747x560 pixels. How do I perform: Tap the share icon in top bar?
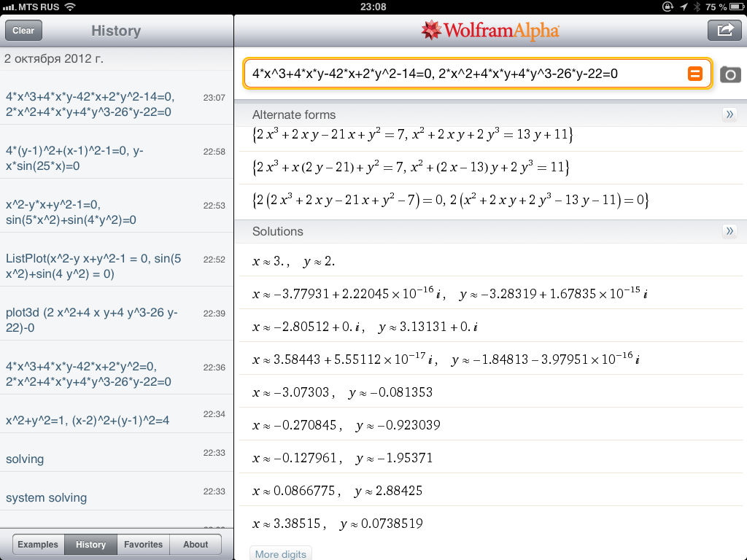click(724, 30)
